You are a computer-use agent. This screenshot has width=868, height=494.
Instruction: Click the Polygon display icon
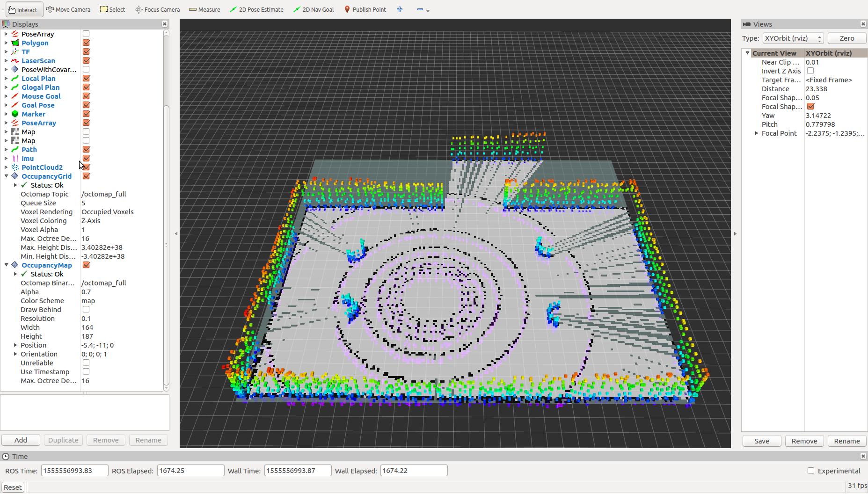point(15,43)
